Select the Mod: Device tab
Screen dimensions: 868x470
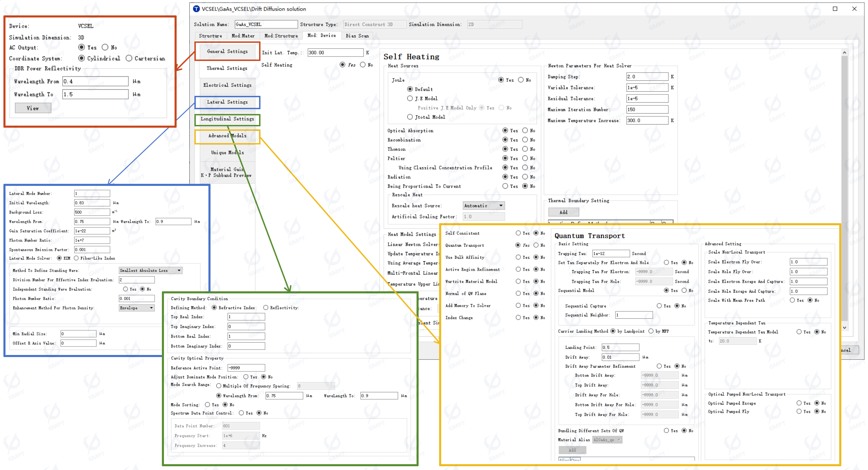pyautogui.click(x=321, y=35)
